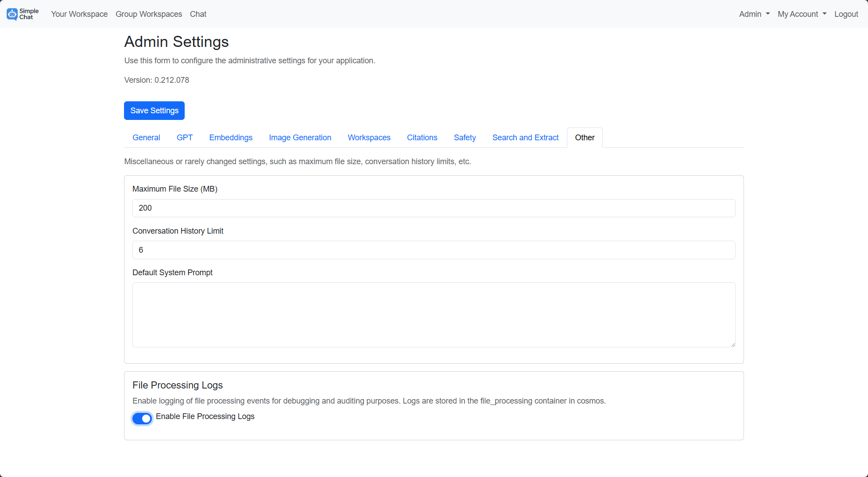The height and width of the screenshot is (477, 868).
Task: Disable the Enable File Processing Logs switch
Action: [x=142, y=418]
